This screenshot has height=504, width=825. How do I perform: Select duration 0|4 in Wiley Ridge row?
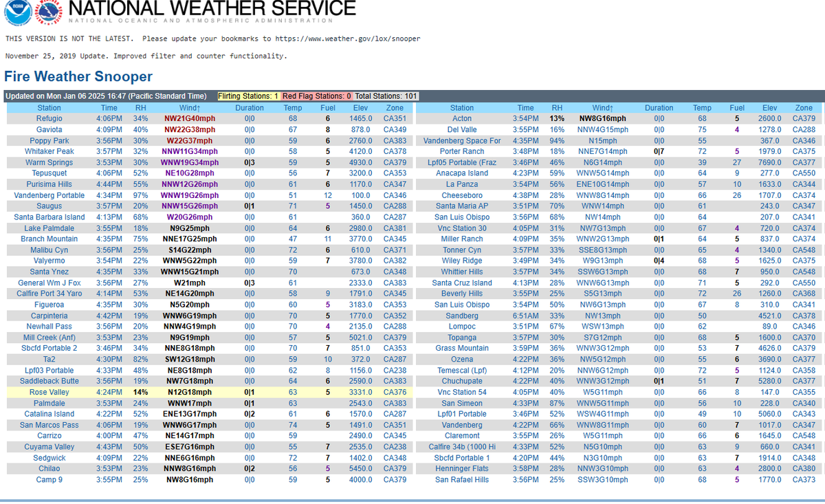tap(659, 261)
